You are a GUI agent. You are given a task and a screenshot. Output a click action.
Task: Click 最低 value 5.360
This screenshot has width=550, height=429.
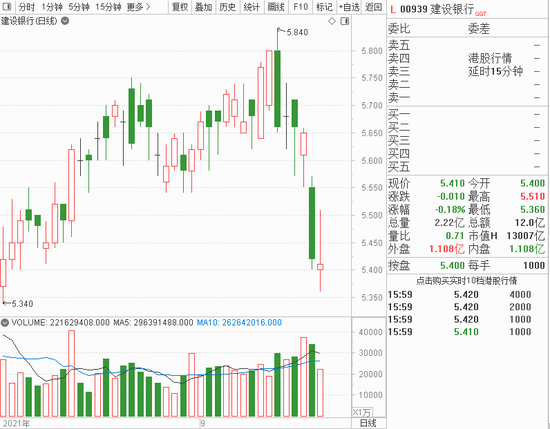pos(532,209)
